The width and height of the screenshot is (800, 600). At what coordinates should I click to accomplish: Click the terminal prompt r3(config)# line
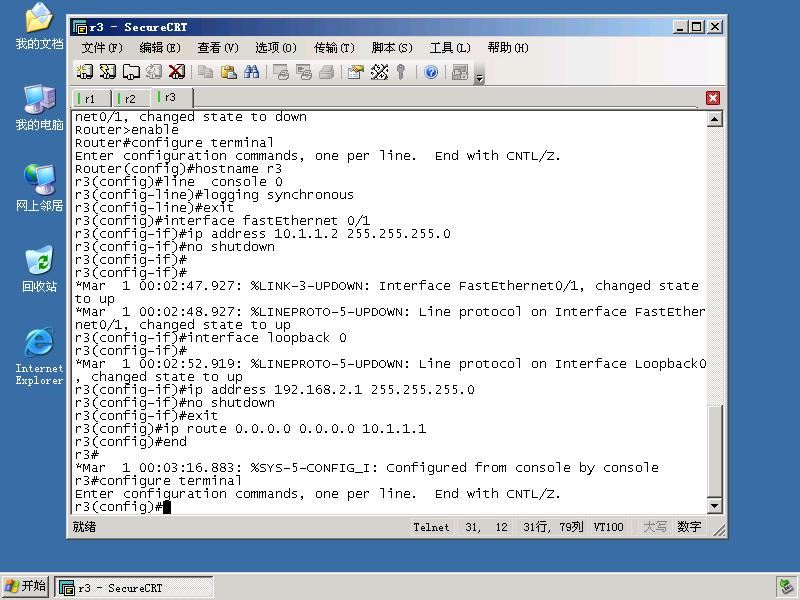coord(122,507)
